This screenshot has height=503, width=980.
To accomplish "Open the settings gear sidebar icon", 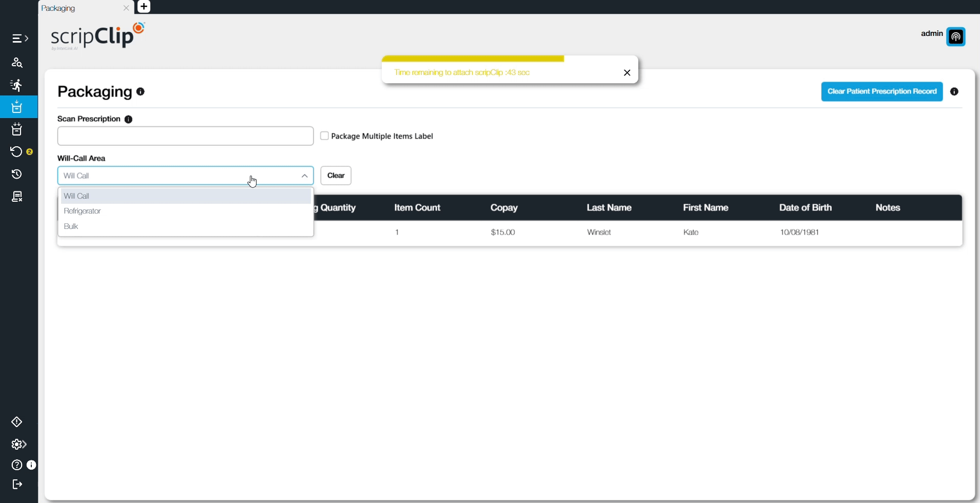I will [x=18, y=444].
